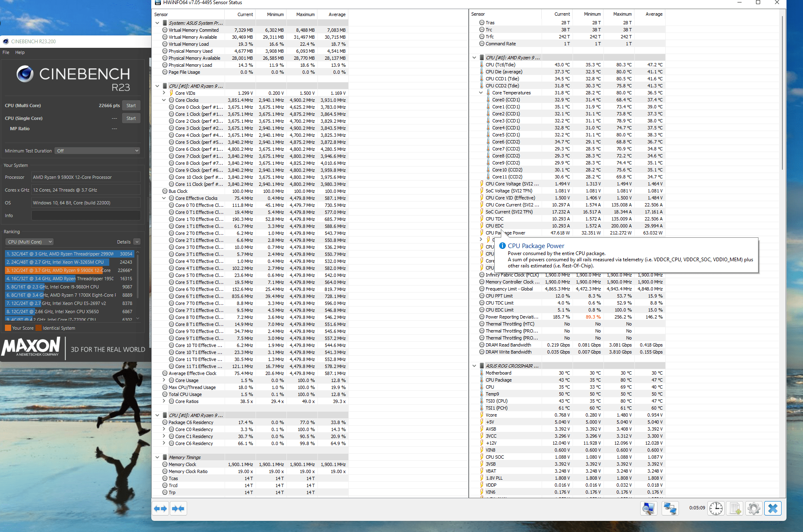This screenshot has width=803, height=532.
Task: Open the Cinebench Help menu
Action: click(20, 52)
